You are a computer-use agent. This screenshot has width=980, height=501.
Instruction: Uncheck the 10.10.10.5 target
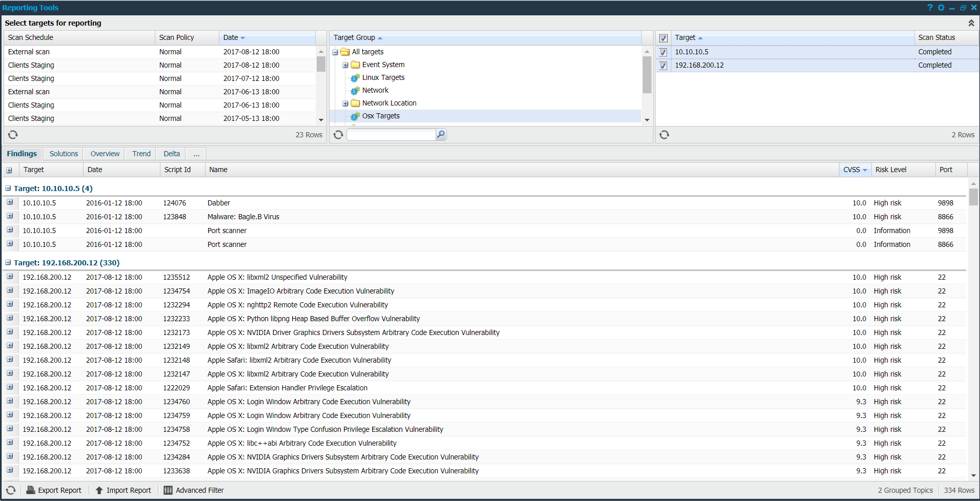(663, 52)
